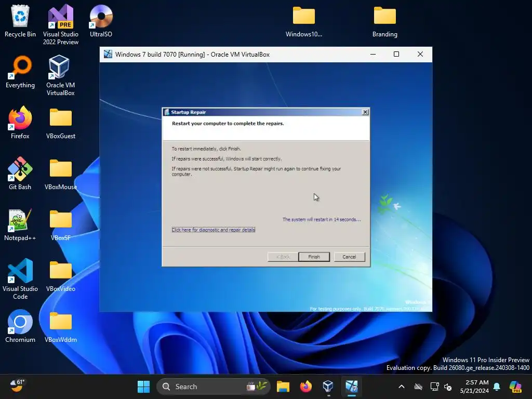The image size is (532, 399).
Task: Select the UltraISO desktop shortcut
Action: coord(101,21)
